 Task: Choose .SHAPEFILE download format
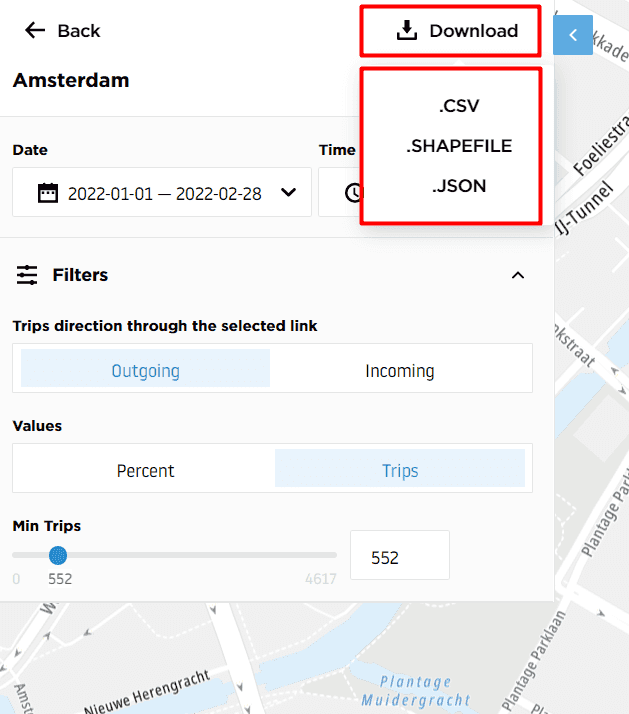(459, 146)
